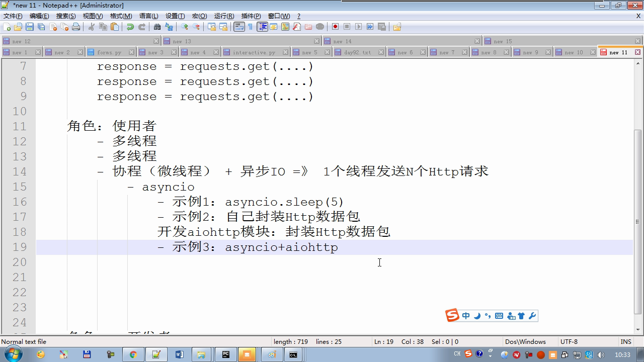644x362 pixels.
Task: Click the green Undo arrow icon
Action: point(130,27)
